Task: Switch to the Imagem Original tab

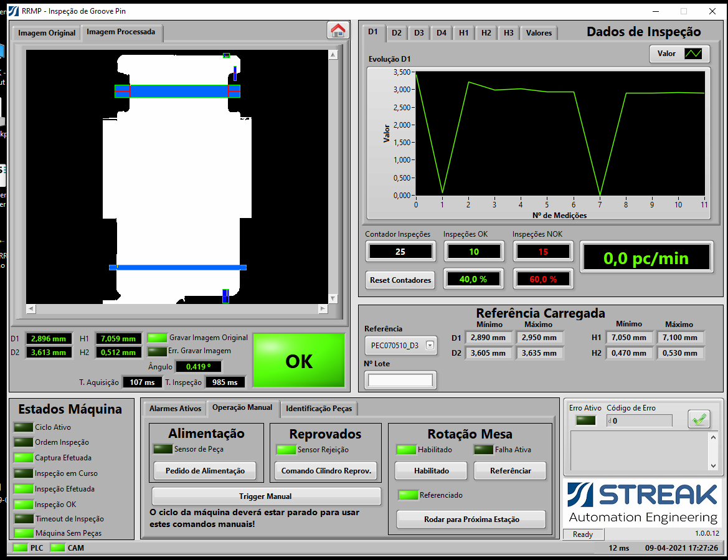Action: pyautogui.click(x=47, y=33)
